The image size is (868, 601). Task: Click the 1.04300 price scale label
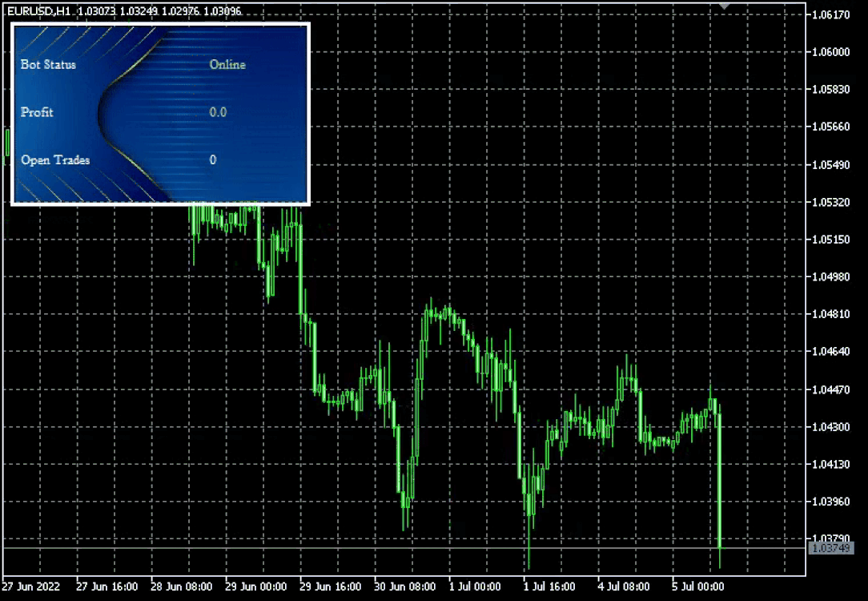[830, 426]
